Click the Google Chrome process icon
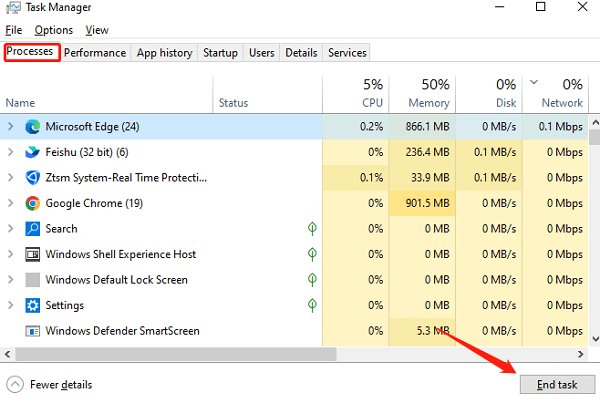600x403 pixels. [x=32, y=203]
